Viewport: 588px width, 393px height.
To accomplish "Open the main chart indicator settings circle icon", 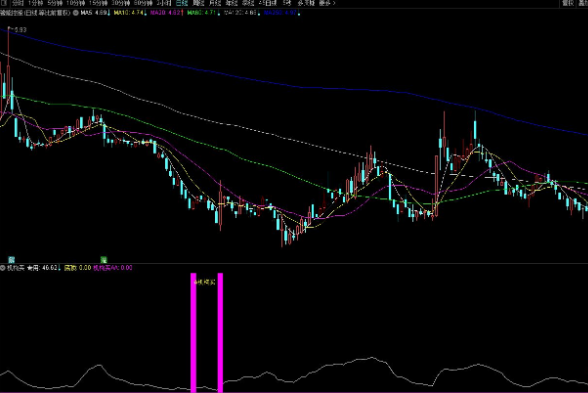I will coord(75,13).
